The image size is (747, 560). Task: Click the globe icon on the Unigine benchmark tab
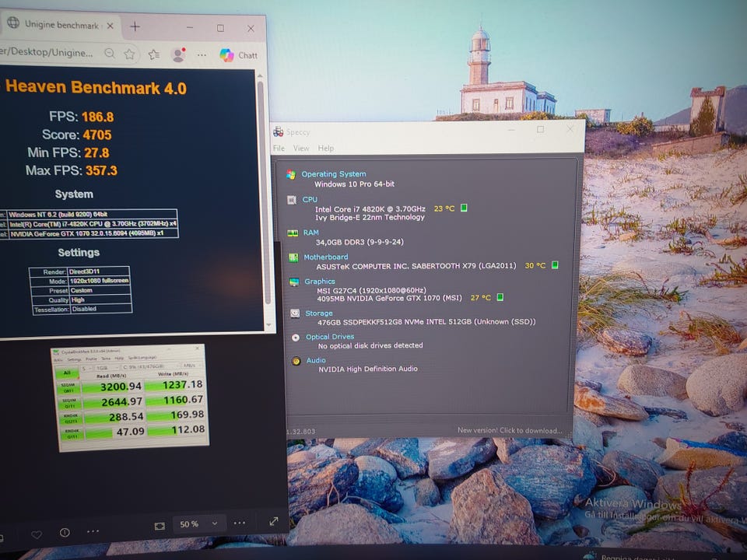(13, 23)
